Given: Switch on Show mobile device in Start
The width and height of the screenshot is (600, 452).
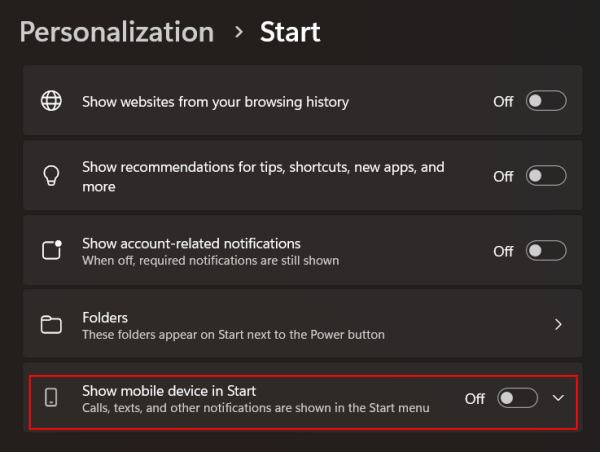Looking at the screenshot, I should (x=518, y=398).
